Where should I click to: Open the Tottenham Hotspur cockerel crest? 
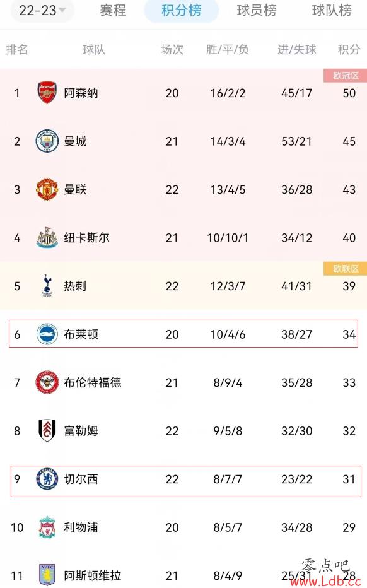pos(47,286)
